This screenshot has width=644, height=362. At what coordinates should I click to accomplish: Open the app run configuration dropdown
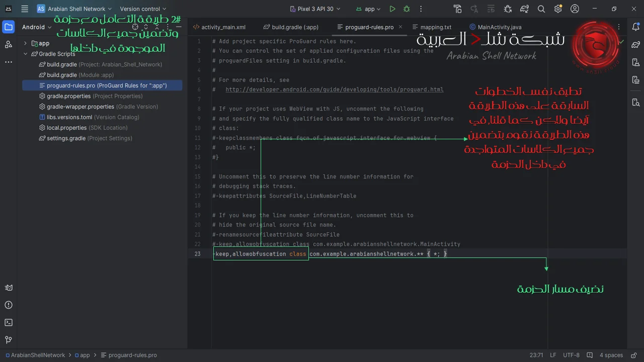(x=368, y=9)
